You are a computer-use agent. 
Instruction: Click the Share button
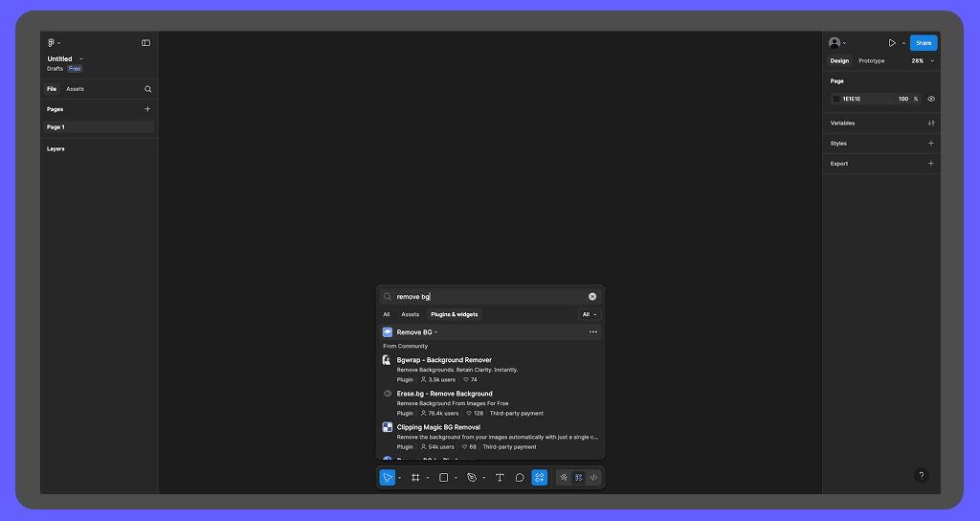pos(924,42)
